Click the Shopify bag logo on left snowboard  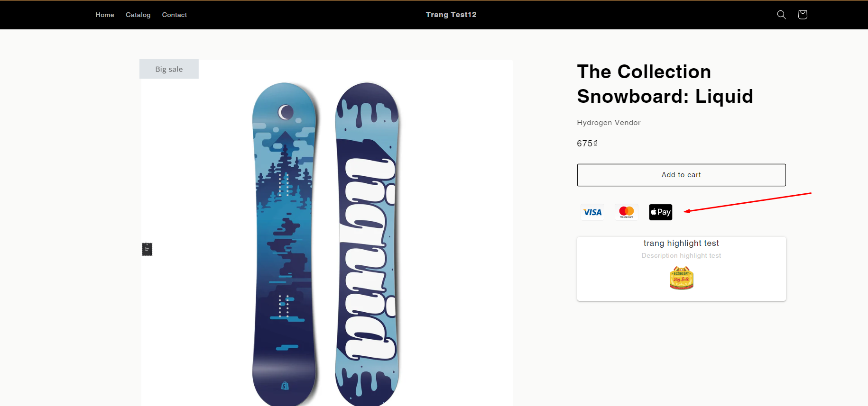coord(285,386)
